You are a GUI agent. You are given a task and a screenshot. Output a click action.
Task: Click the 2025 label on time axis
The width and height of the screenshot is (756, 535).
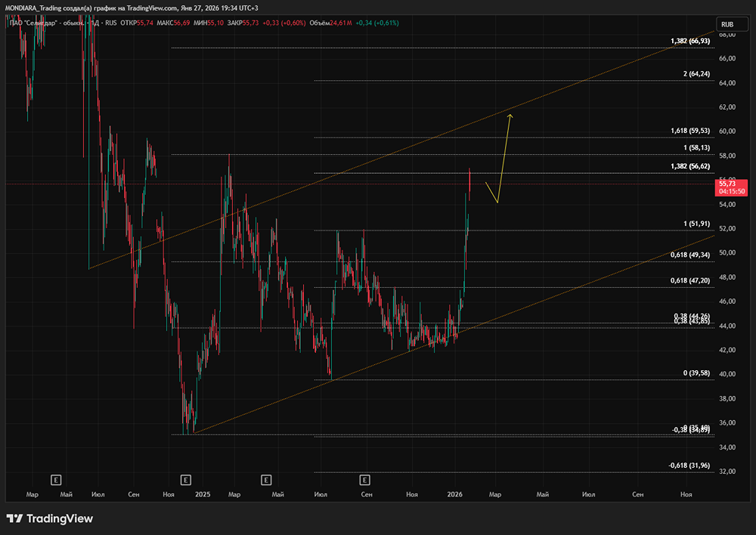202,494
